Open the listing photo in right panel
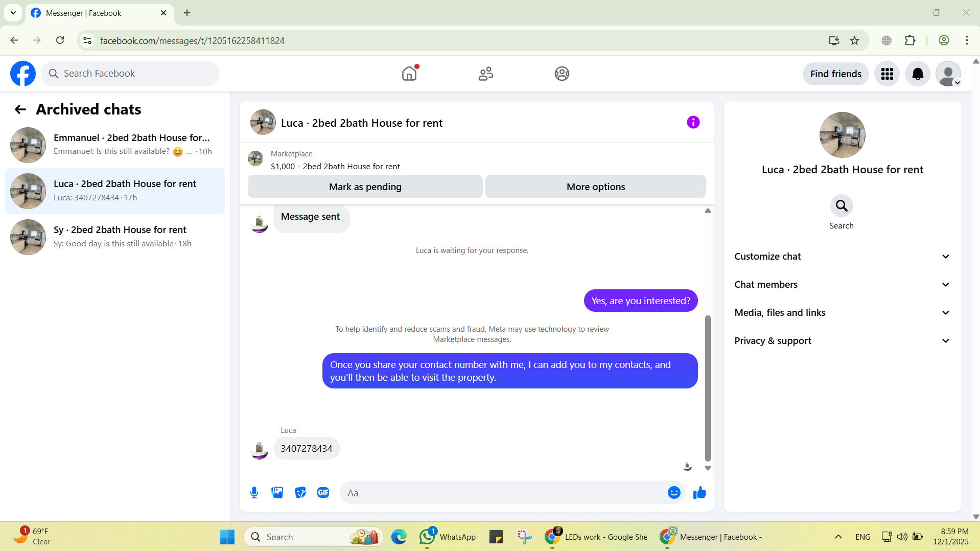The height and width of the screenshot is (551, 980). [842, 135]
